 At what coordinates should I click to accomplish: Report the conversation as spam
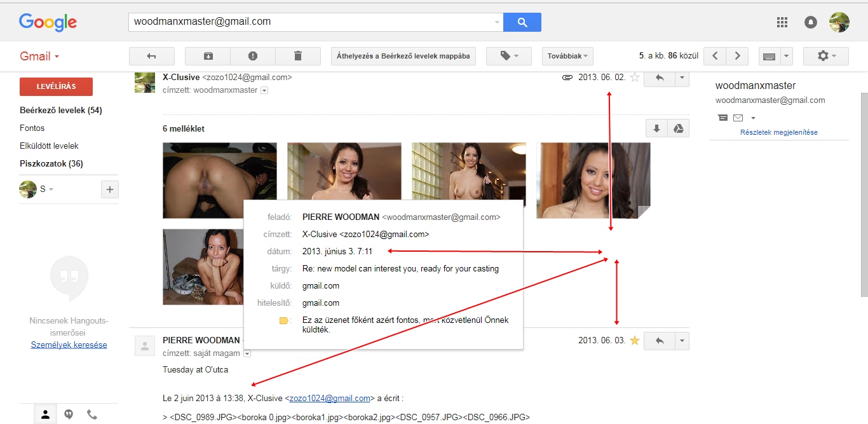(252, 56)
